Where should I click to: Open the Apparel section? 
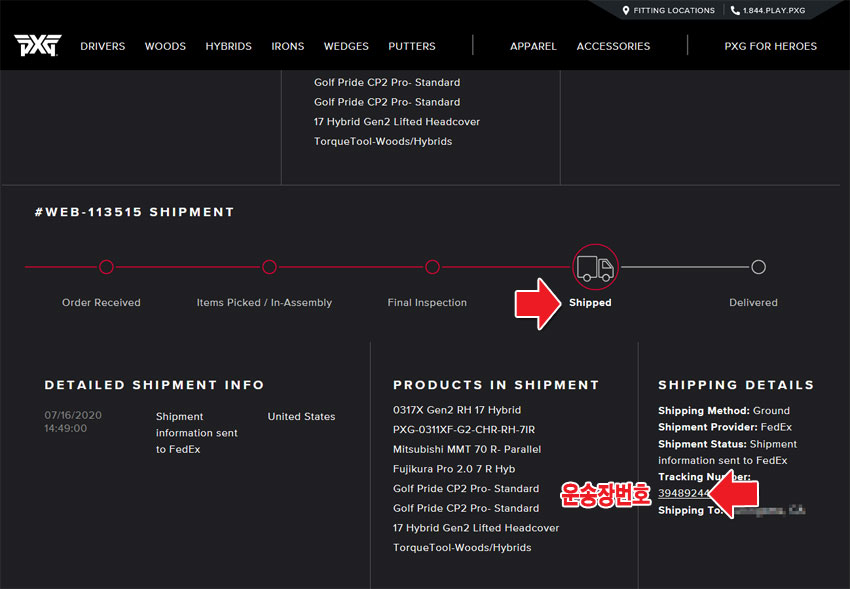point(533,47)
